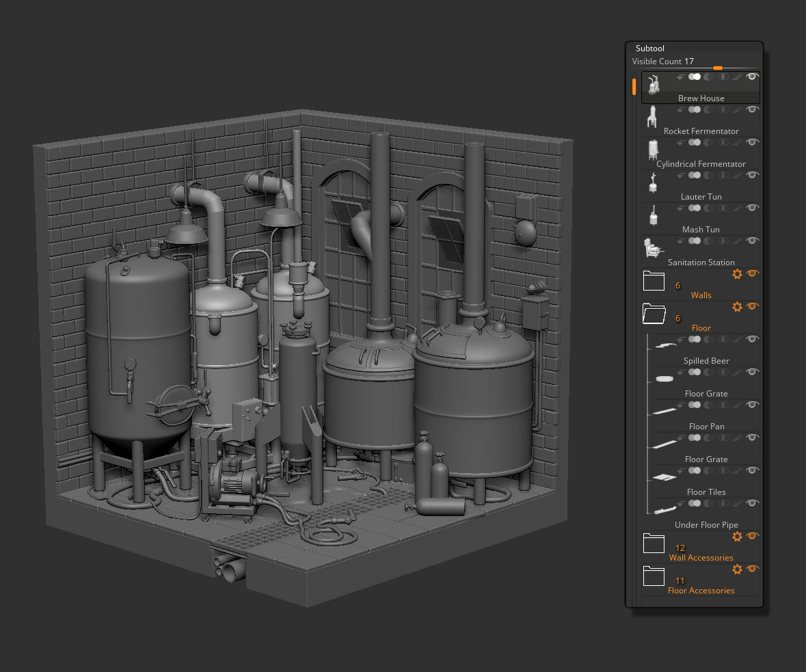Toggle polypaint brush icon on Brew House
Viewport: 806px width, 672px height.
click(737, 77)
